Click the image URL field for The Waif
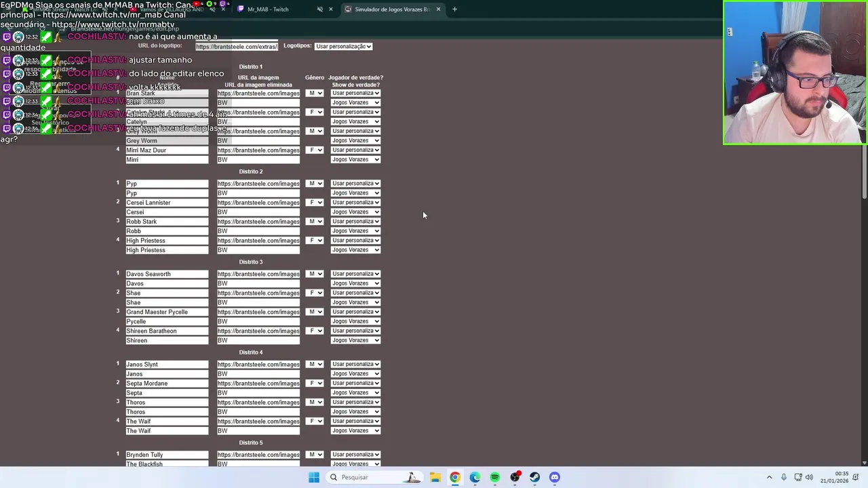The image size is (868, 488). (258, 422)
